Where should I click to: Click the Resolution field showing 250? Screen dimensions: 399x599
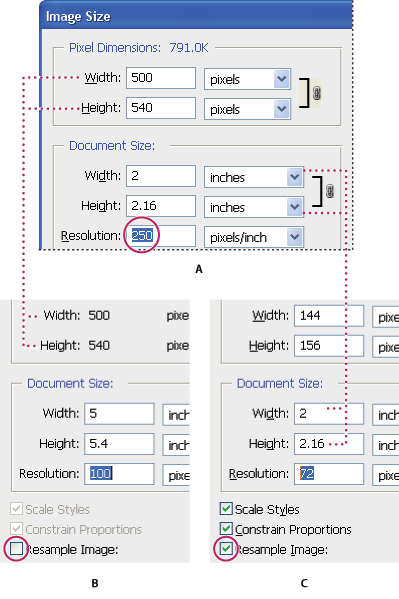coord(161,236)
